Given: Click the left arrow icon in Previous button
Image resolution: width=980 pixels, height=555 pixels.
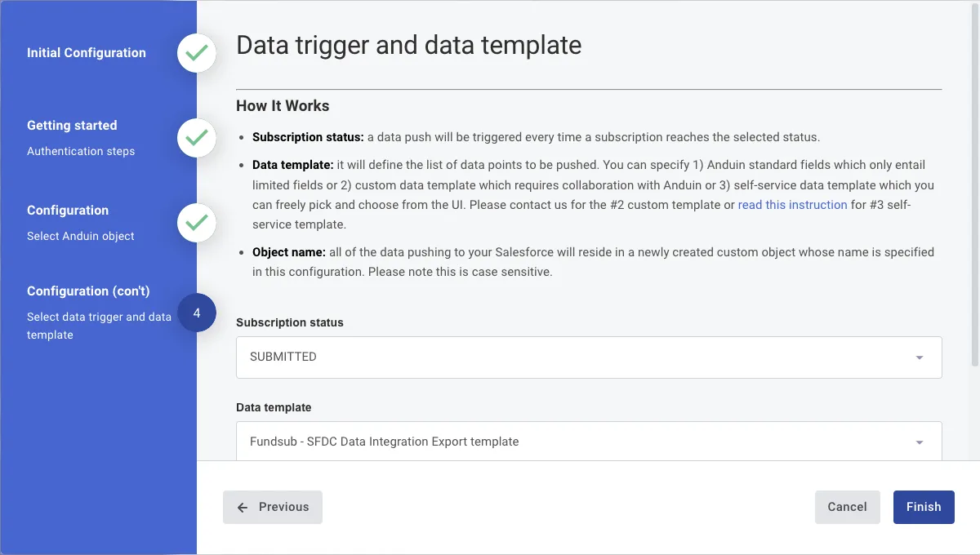Looking at the screenshot, I should click(243, 507).
